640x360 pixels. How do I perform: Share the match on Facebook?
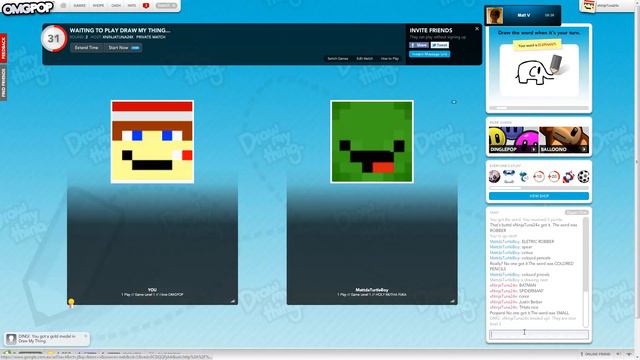click(x=419, y=45)
